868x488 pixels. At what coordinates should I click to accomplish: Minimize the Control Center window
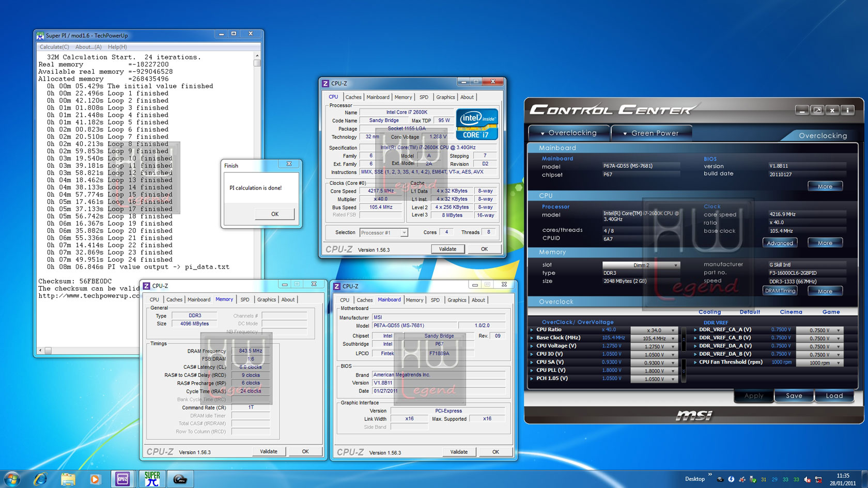[802, 110]
